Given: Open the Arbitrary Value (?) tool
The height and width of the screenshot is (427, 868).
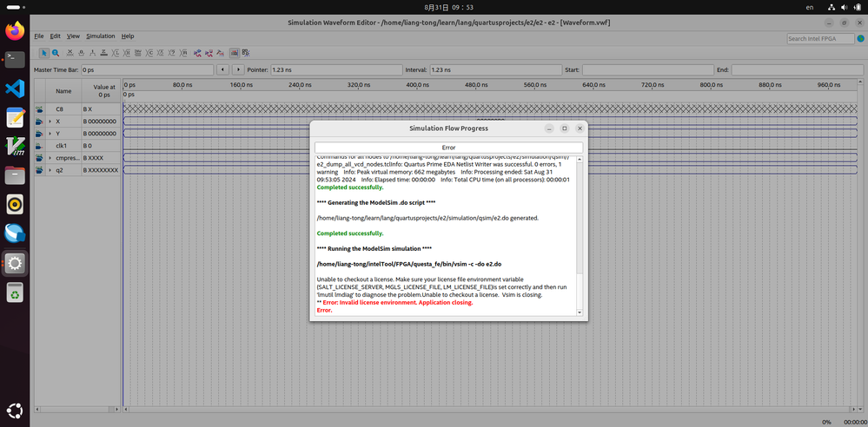Looking at the screenshot, I should (172, 53).
